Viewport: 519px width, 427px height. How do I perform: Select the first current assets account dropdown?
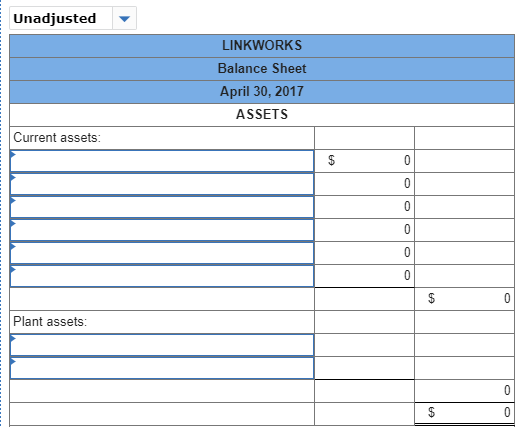(162, 161)
